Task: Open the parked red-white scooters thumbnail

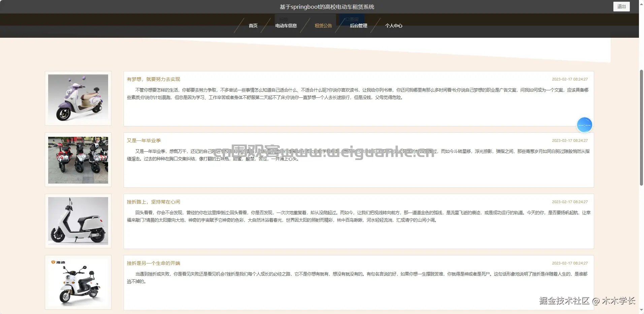Action: (x=78, y=160)
